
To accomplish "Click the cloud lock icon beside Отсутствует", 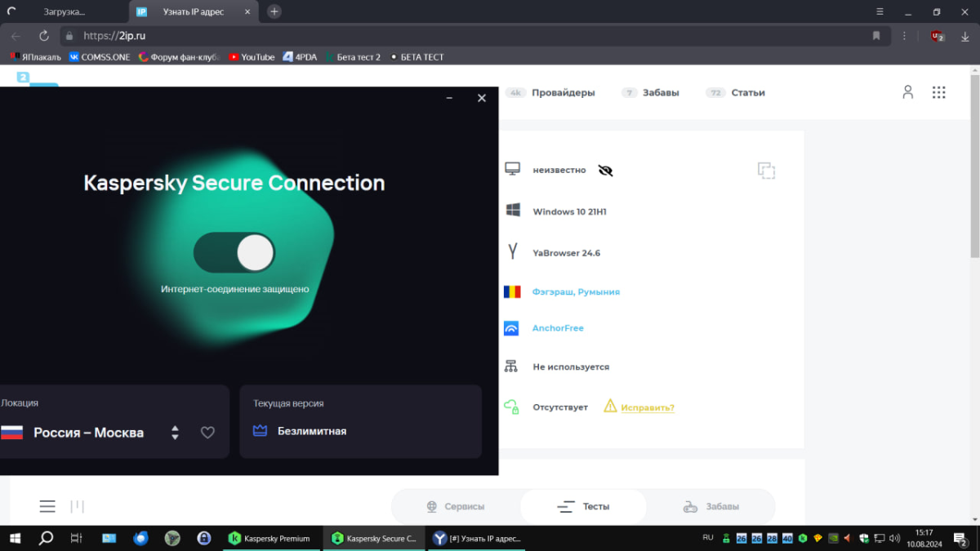I will coord(511,407).
